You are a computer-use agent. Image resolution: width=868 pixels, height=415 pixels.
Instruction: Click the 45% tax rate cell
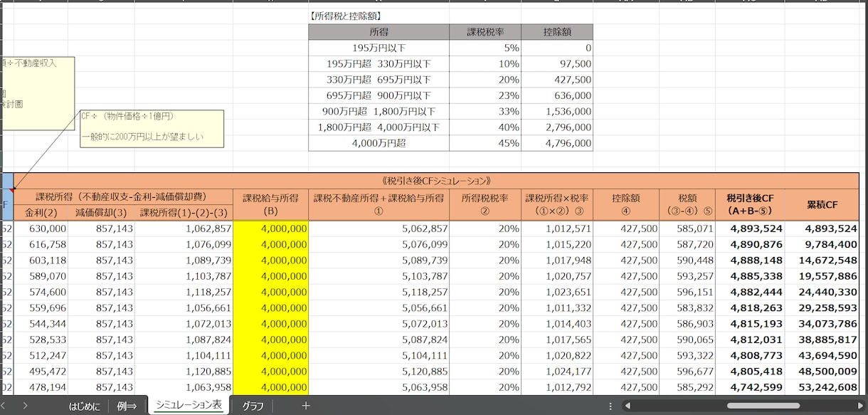[x=485, y=143]
